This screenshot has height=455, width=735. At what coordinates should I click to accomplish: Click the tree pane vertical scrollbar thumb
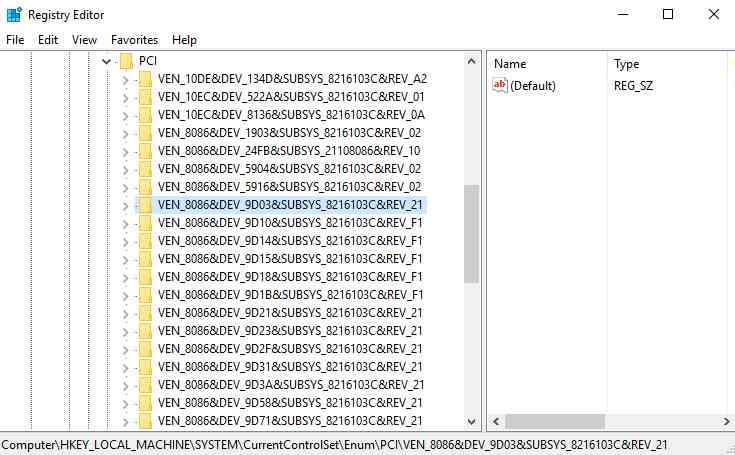pos(472,234)
